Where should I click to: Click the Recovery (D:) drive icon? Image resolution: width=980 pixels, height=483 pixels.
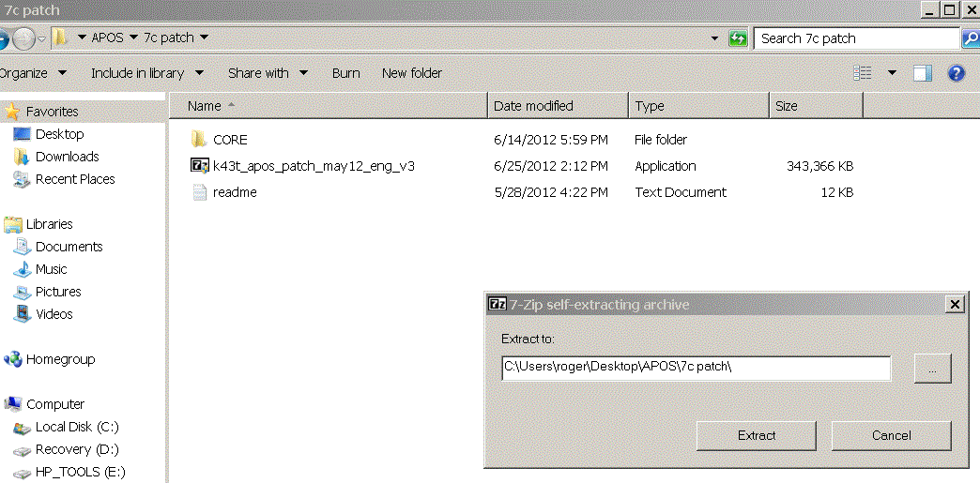click(x=22, y=450)
